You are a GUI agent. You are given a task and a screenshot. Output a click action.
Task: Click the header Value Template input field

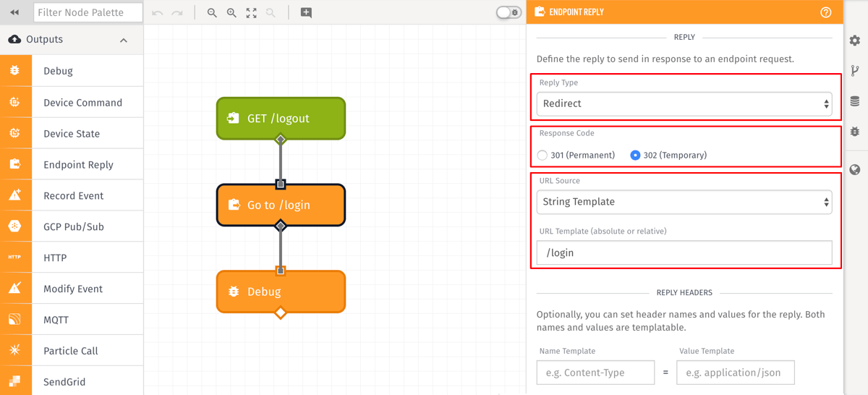click(735, 373)
